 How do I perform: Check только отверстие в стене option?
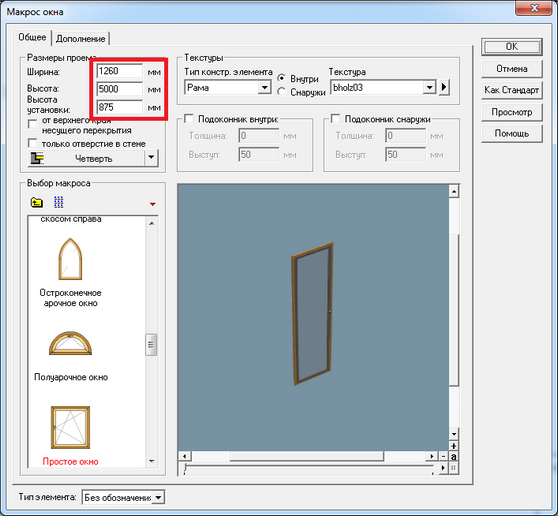[x=32, y=143]
